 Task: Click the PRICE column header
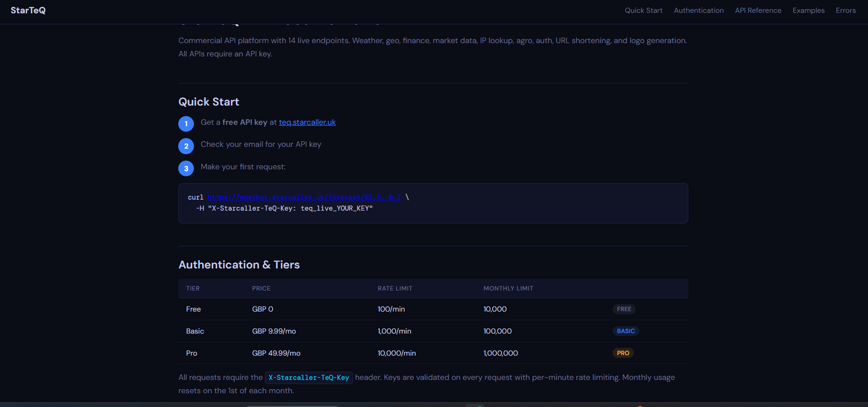tap(261, 289)
